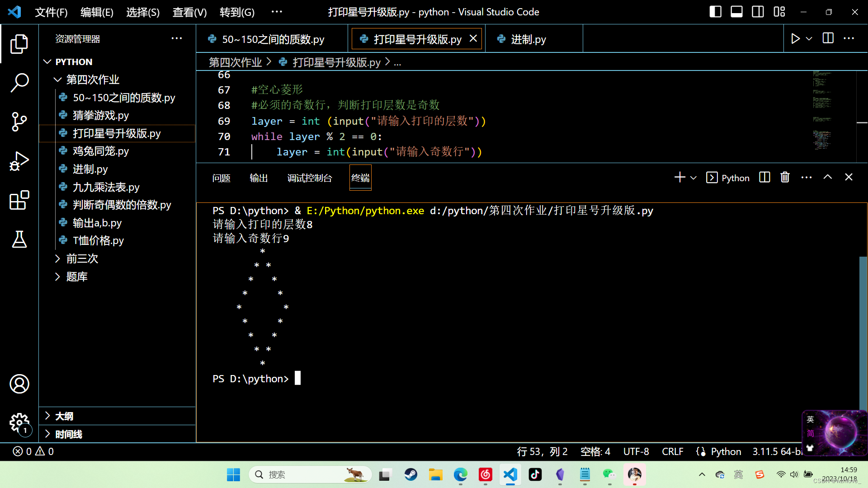Click the terminal vertical scrollbar

click(x=863, y=334)
